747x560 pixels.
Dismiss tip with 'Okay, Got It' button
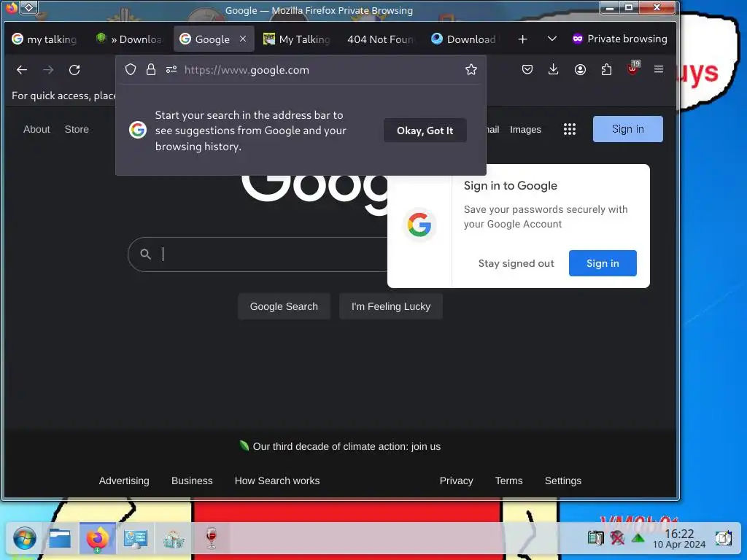(425, 131)
